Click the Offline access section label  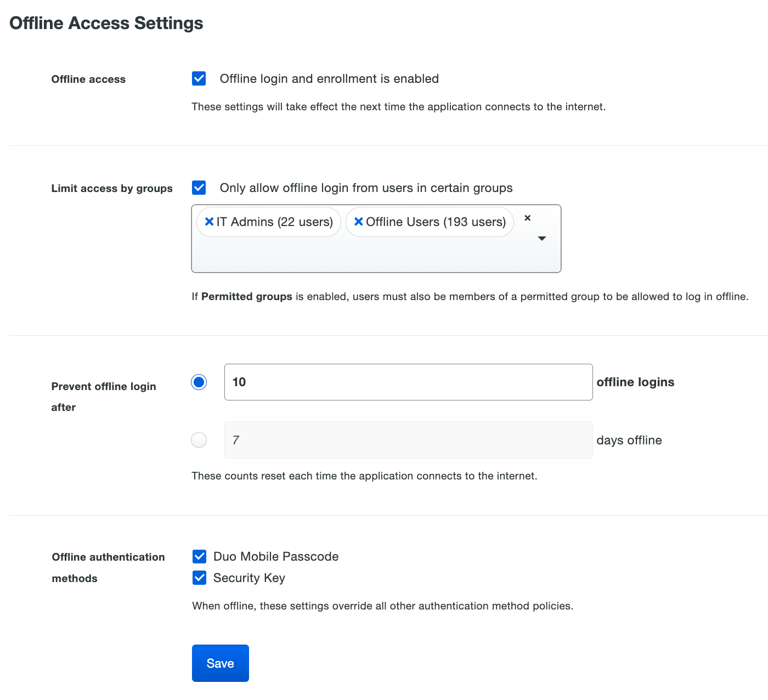click(x=88, y=79)
